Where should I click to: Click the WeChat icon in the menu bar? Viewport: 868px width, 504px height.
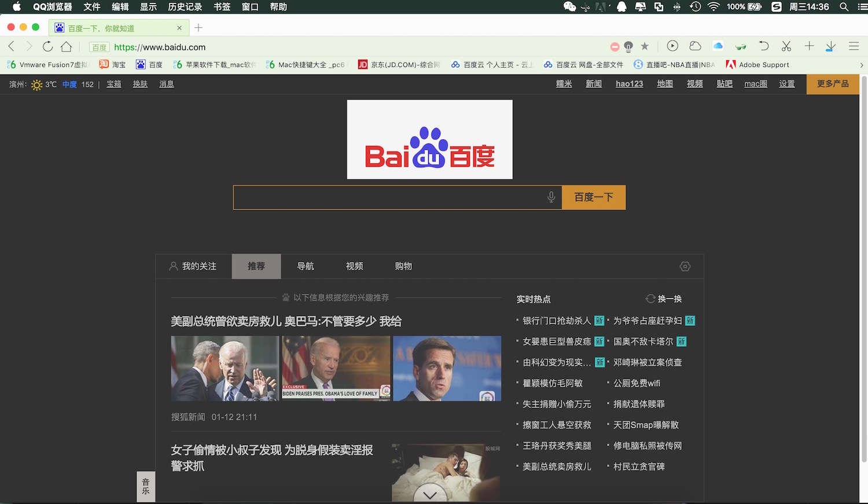(570, 7)
